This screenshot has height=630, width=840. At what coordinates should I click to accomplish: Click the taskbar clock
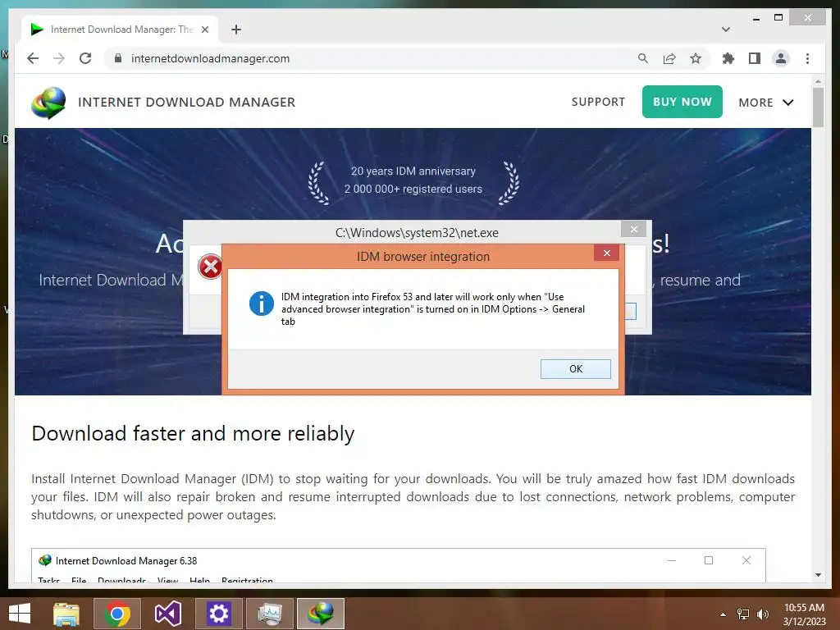[804, 614]
